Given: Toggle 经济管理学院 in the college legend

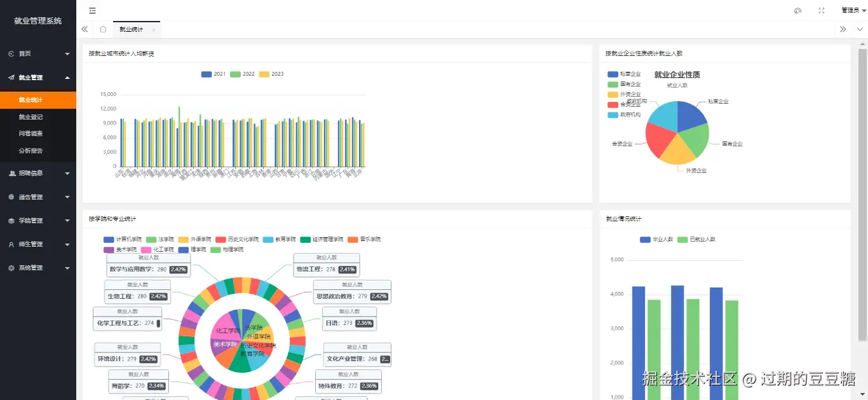Looking at the screenshot, I should pos(322,240).
